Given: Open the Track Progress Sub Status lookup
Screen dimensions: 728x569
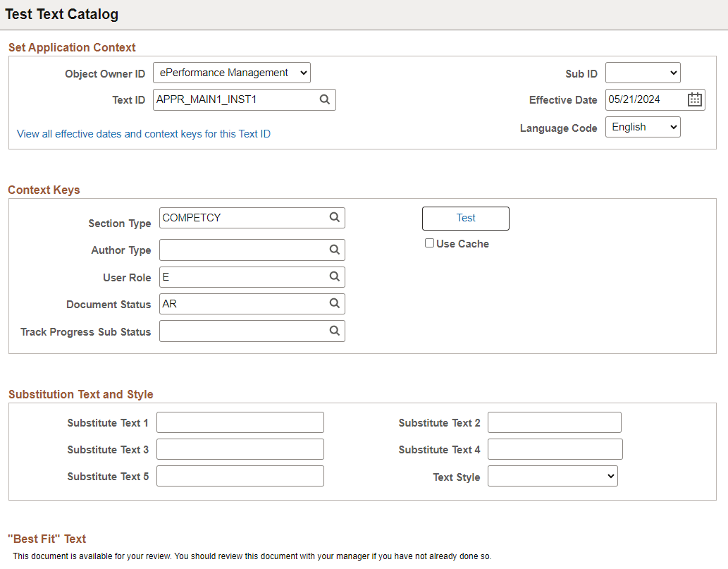Looking at the screenshot, I should [334, 330].
